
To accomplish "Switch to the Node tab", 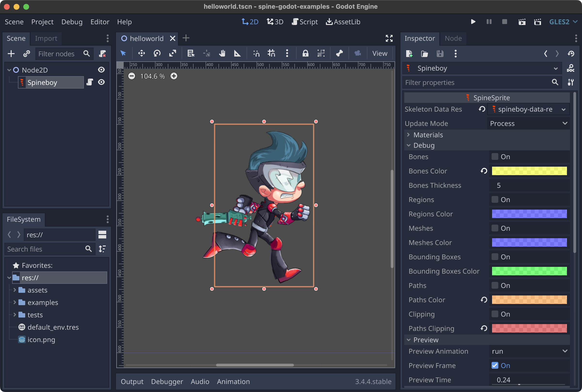I will [x=453, y=38].
